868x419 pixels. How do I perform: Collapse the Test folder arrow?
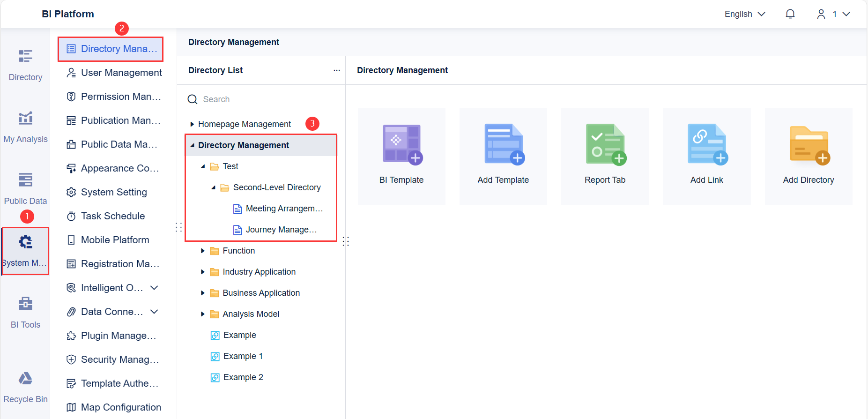203,166
